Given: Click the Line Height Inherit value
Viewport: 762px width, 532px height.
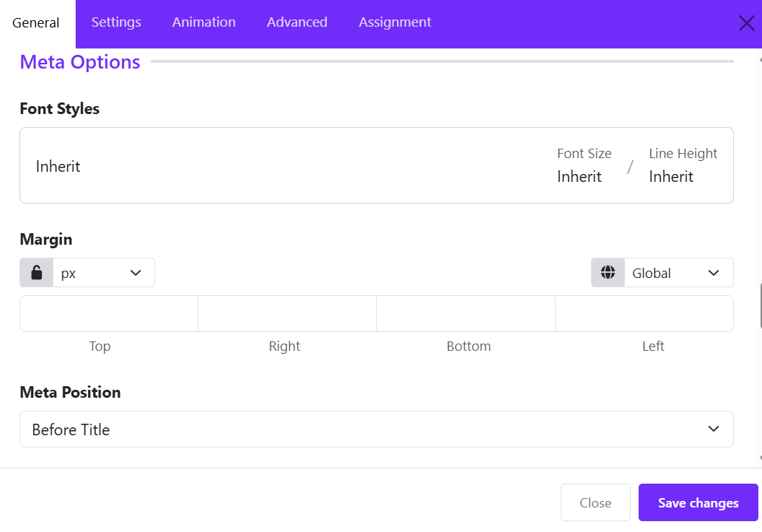Looking at the screenshot, I should point(671,177).
